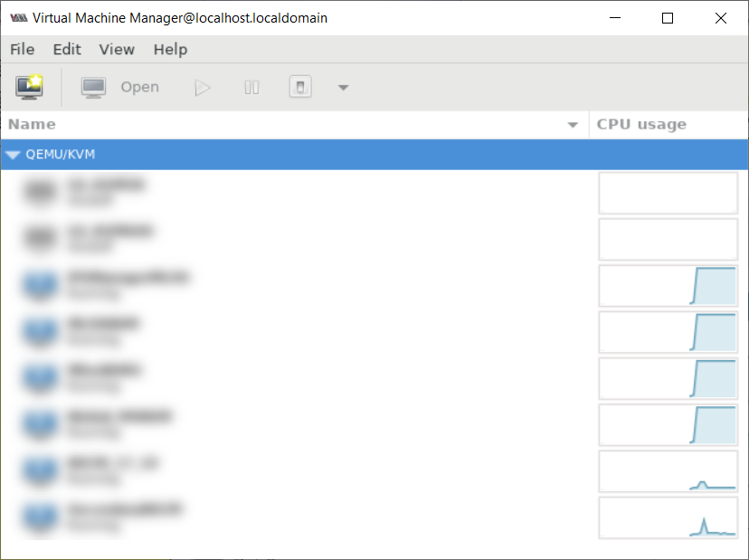Create a new virtual machine
The width and height of the screenshot is (749, 560).
coord(29,87)
